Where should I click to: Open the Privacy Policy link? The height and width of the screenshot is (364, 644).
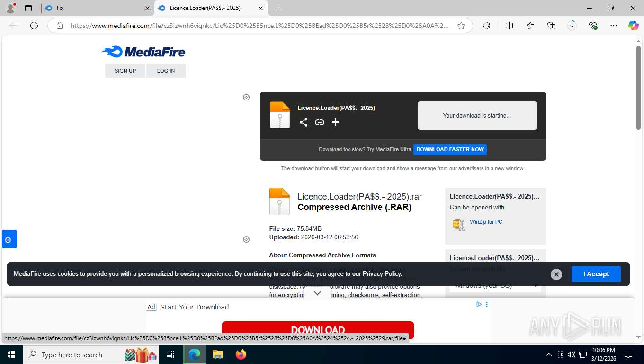click(x=382, y=273)
